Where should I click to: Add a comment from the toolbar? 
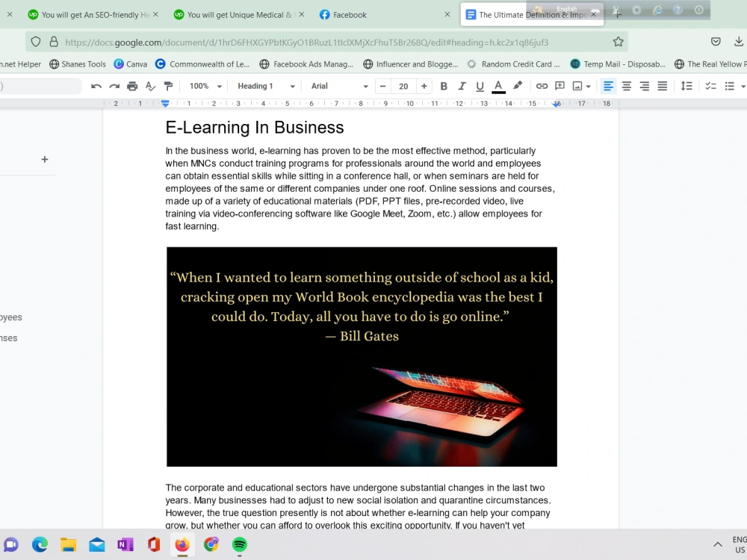[x=560, y=86]
